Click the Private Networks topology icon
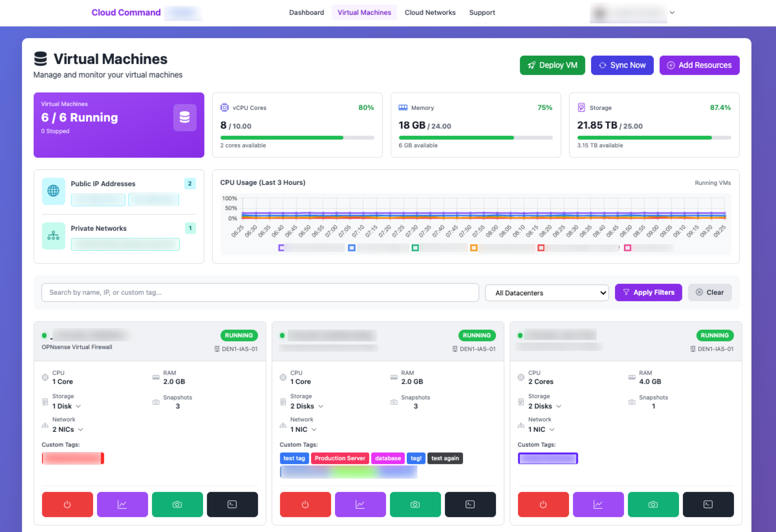This screenshot has width=776, height=532. tap(53, 236)
